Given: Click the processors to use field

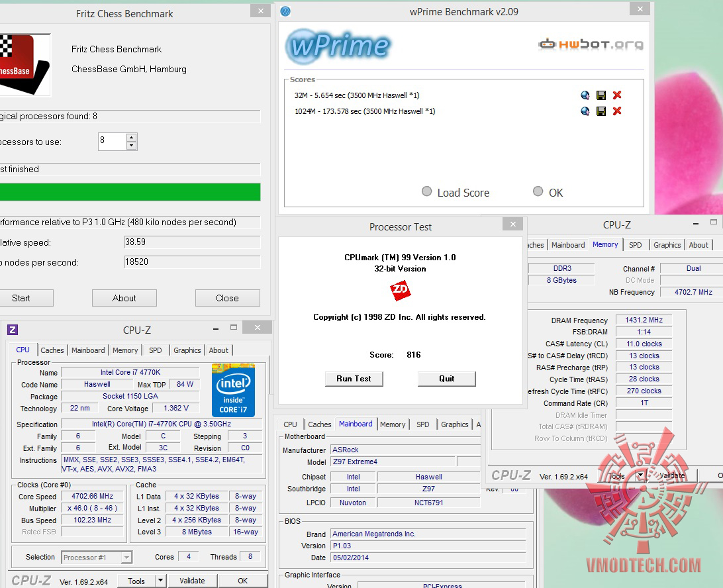Looking at the screenshot, I should pyautogui.click(x=112, y=141).
